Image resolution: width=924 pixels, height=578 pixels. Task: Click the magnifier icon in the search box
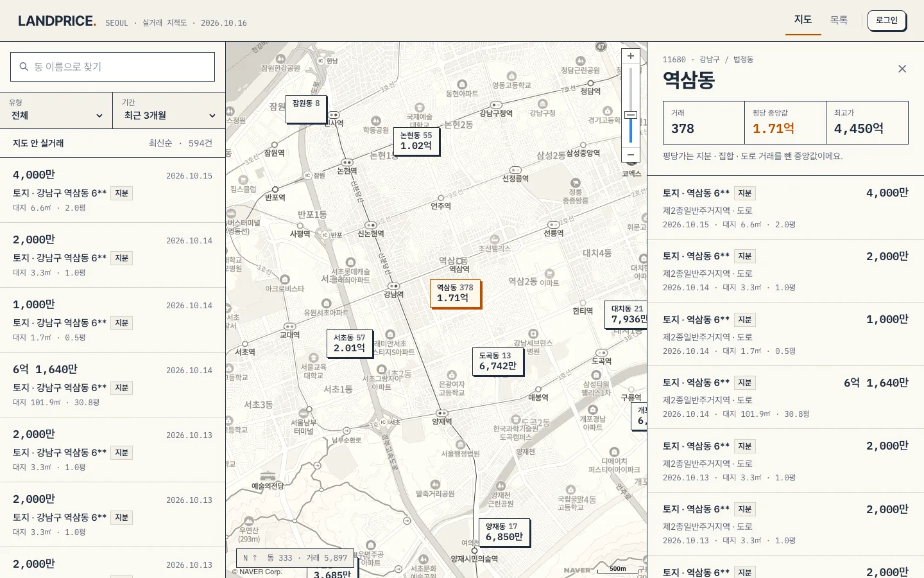click(24, 67)
